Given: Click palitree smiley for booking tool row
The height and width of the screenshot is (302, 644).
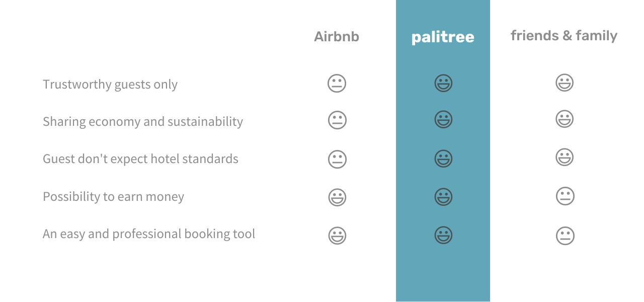Looking at the screenshot, I should click(443, 235).
